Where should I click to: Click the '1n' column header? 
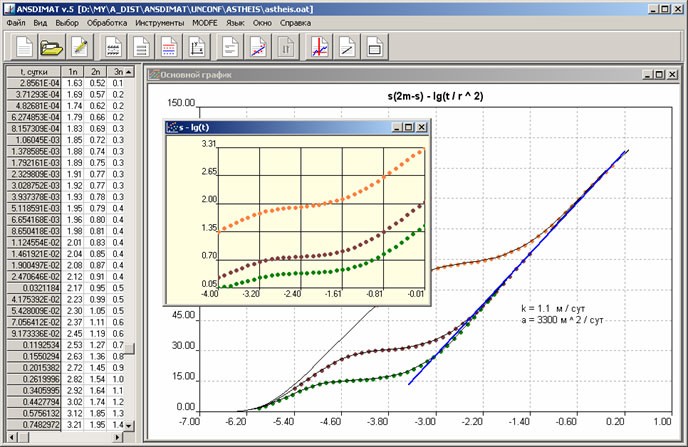[x=73, y=72]
